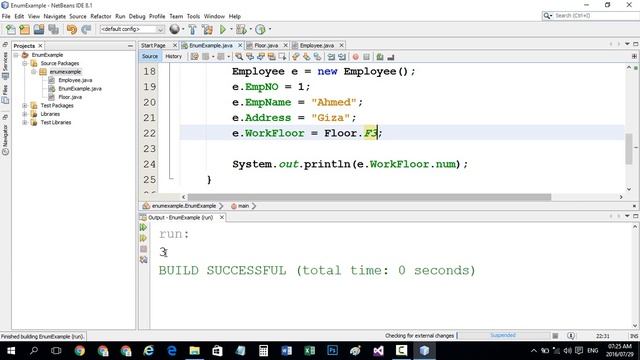The image size is (640, 360).
Task: Click the Undo toolbar icon
Action: click(72, 29)
